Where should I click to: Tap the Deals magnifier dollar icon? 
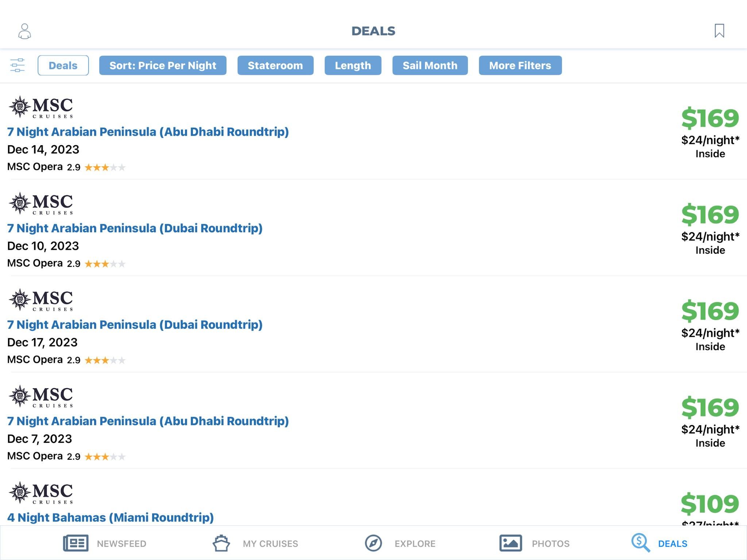click(640, 543)
